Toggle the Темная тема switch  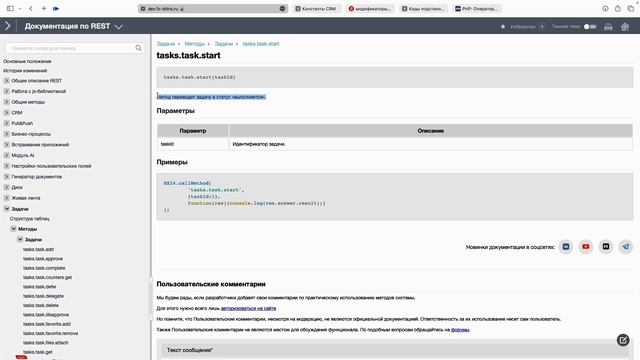tap(590, 27)
